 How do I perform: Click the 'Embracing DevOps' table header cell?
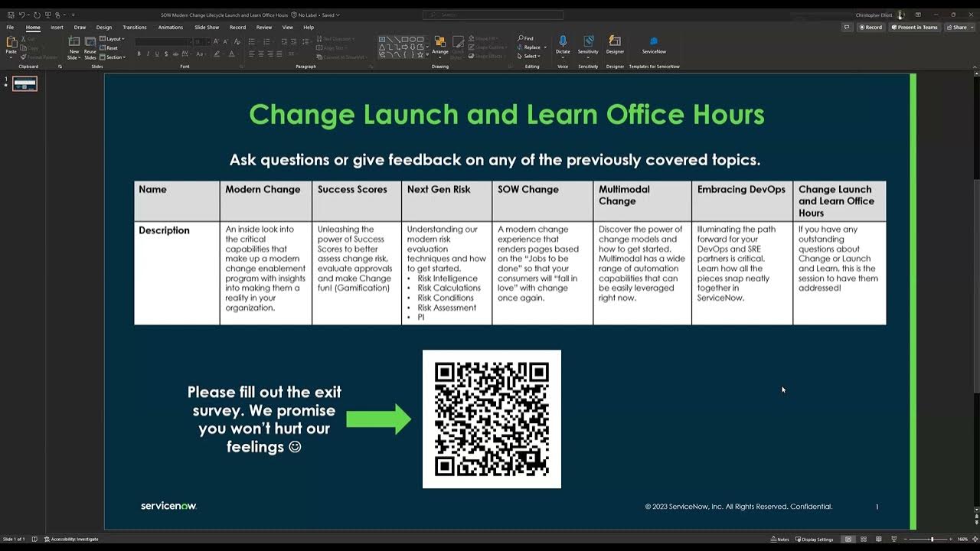click(x=742, y=201)
